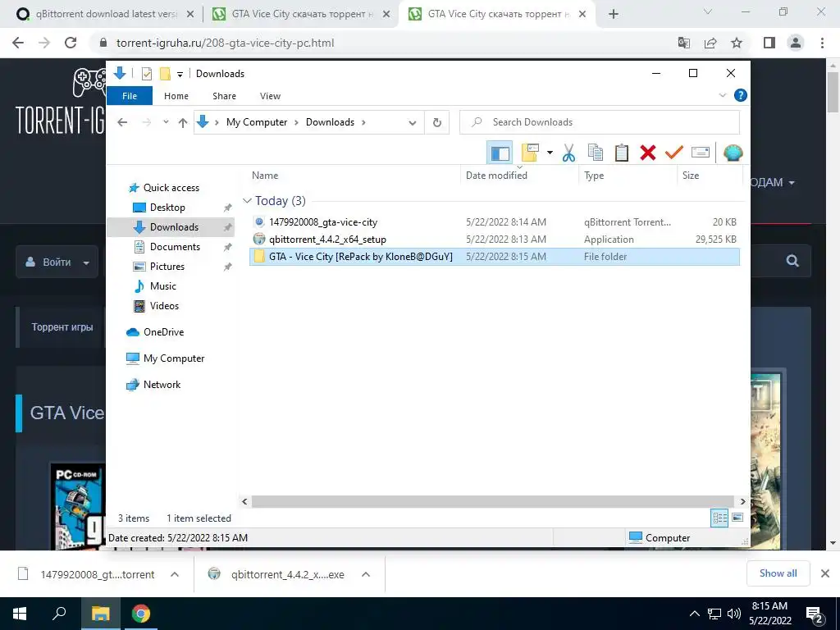Go up one folder level
The image size is (840, 630).
(x=183, y=123)
